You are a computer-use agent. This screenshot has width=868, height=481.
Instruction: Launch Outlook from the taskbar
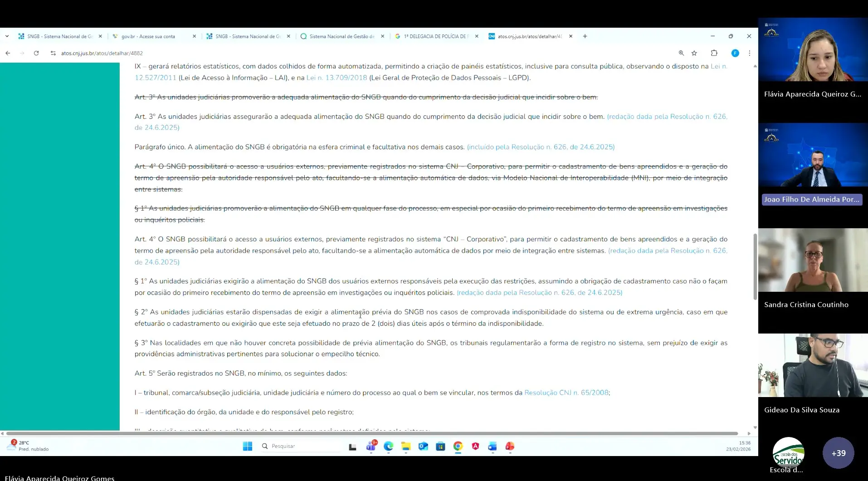(x=423, y=447)
